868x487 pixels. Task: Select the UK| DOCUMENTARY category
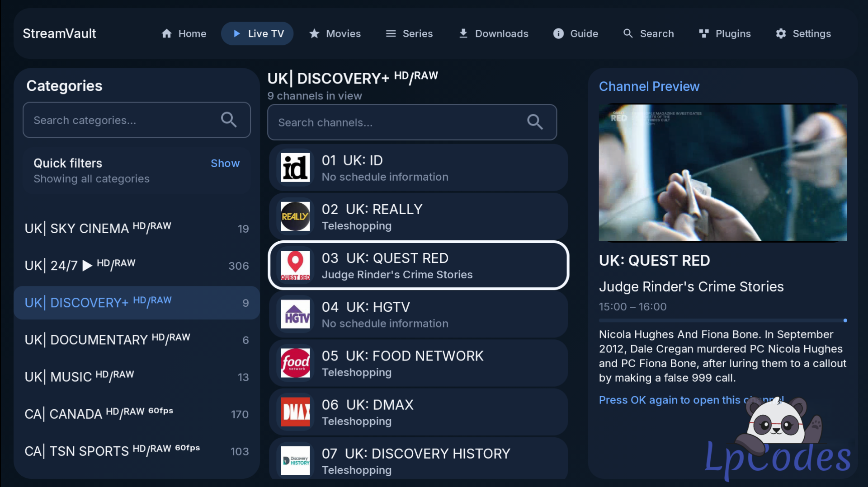[137, 340]
